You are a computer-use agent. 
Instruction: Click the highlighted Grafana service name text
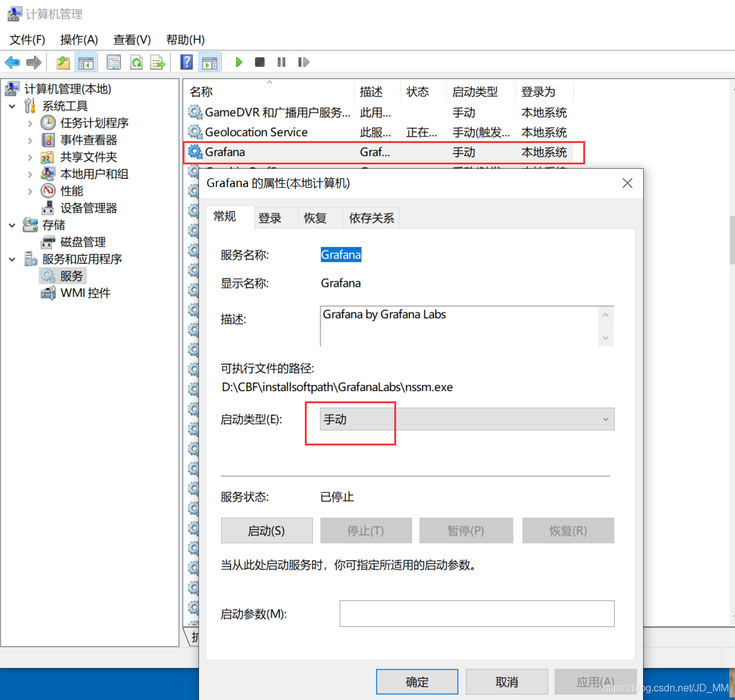pyautogui.click(x=341, y=255)
